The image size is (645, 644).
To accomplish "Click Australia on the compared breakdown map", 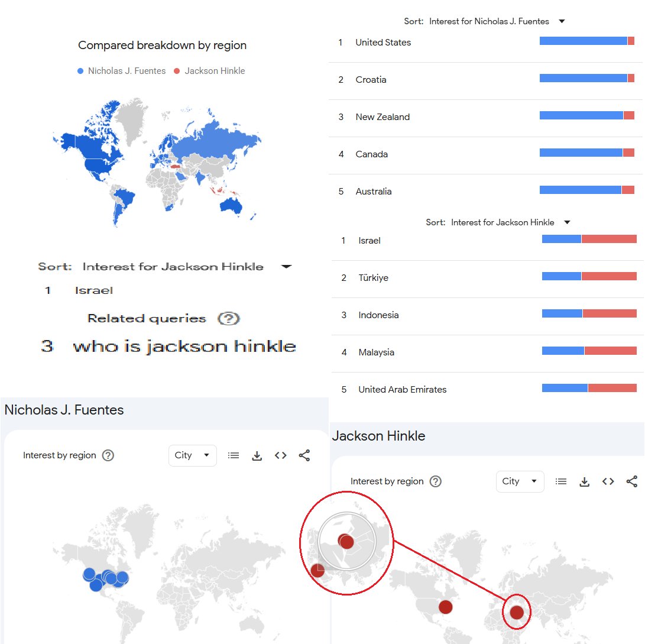I will tap(231, 205).
